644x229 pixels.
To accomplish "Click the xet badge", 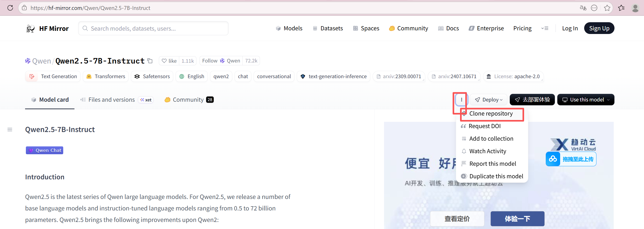I will tap(146, 100).
